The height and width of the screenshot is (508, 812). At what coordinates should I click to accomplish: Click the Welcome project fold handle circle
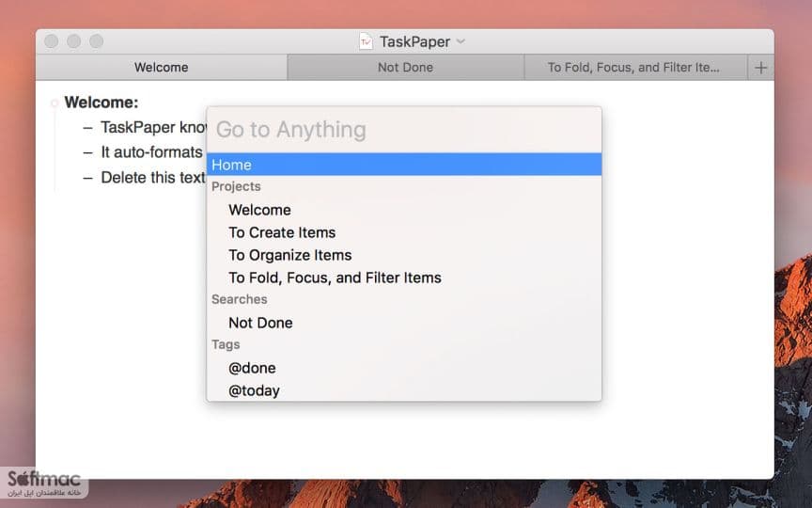click(x=55, y=103)
